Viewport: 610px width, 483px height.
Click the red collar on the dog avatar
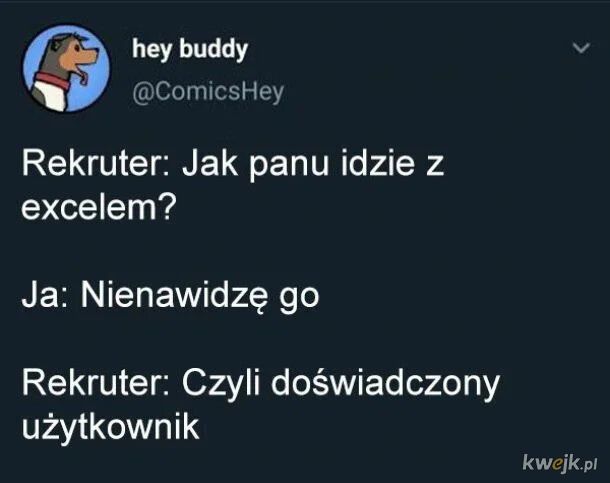point(53,80)
